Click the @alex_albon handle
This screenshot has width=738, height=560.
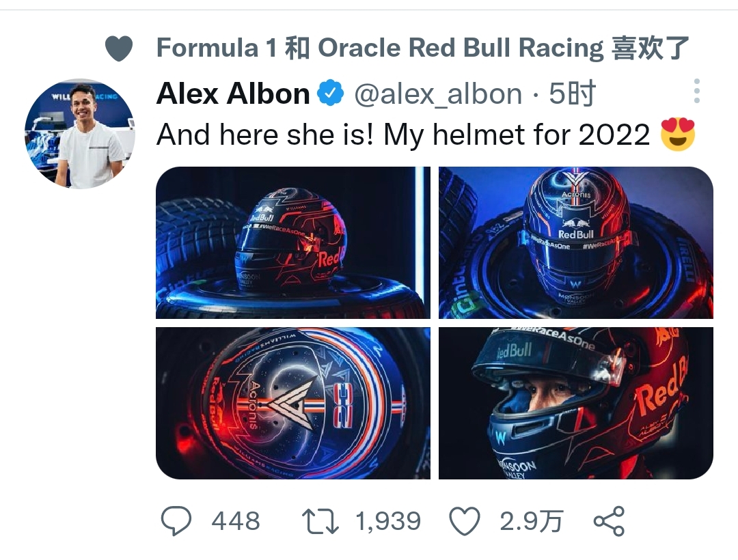coord(437,94)
